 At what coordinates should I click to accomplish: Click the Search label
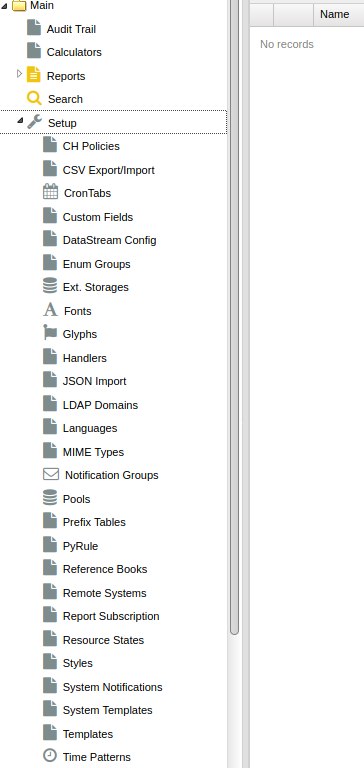(65, 99)
